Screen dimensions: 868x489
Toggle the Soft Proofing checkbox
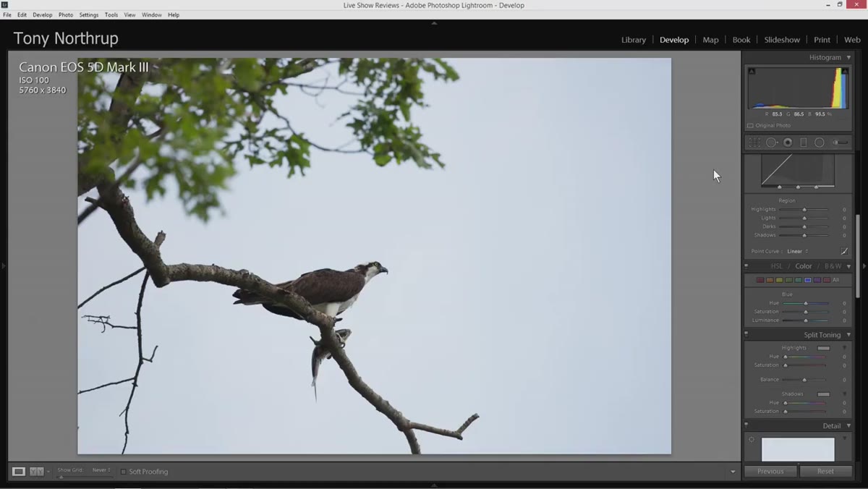click(123, 472)
